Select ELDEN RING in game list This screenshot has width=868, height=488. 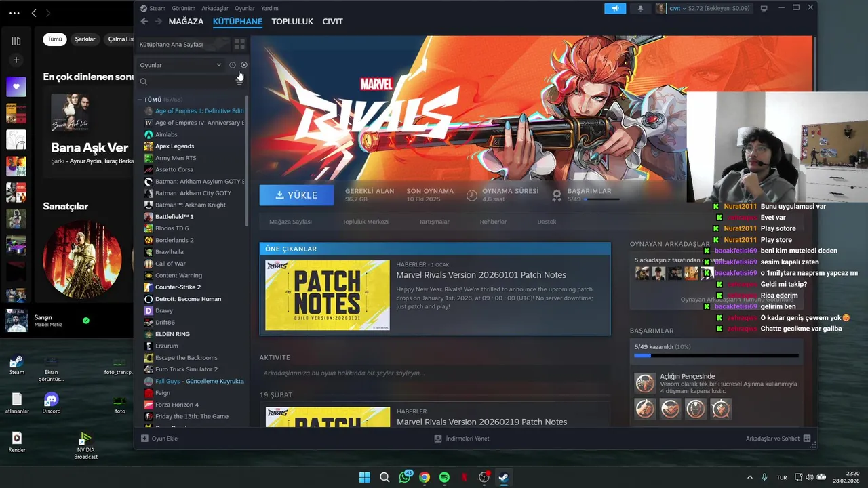(172, 334)
